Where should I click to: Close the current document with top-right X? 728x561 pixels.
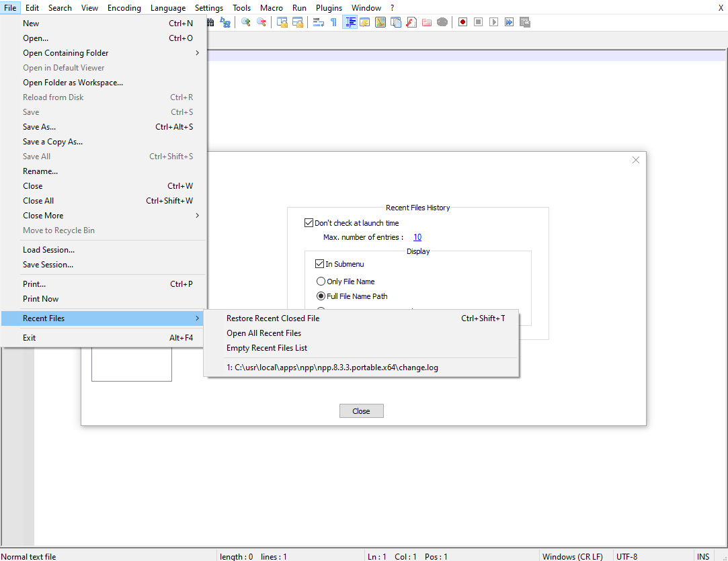click(721, 8)
